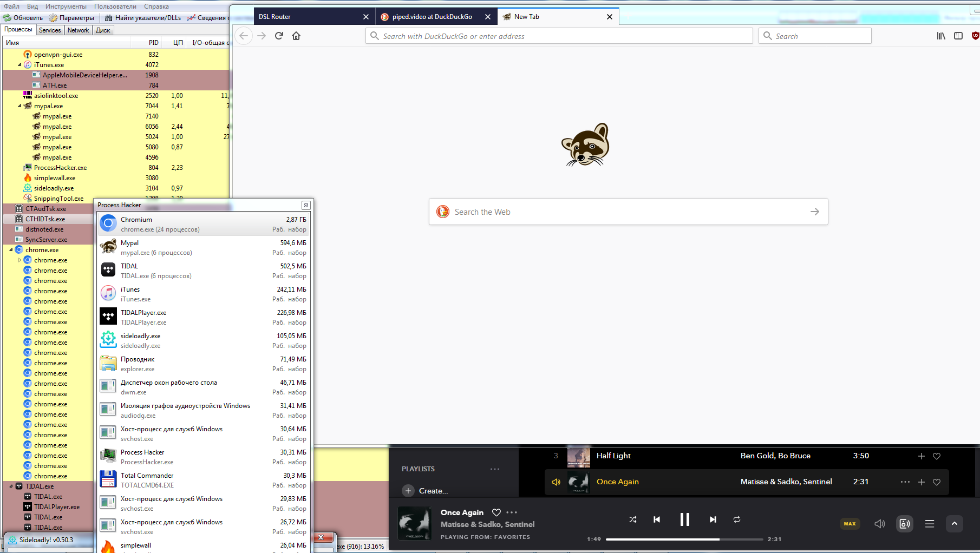Favorite Once Again row with heart

coord(937,482)
